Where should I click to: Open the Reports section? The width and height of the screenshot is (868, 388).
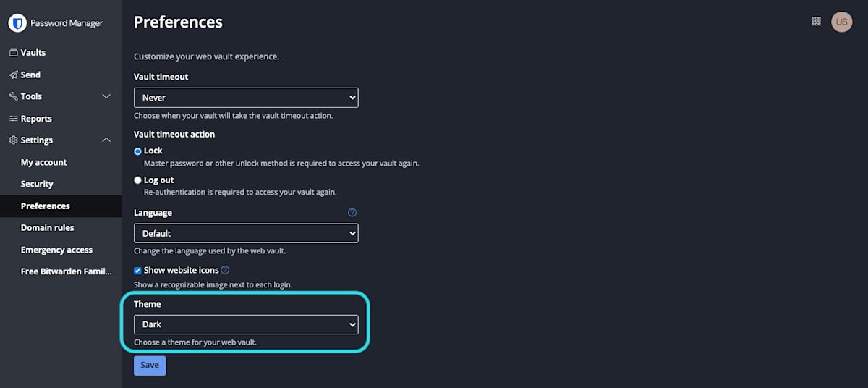coord(36,119)
